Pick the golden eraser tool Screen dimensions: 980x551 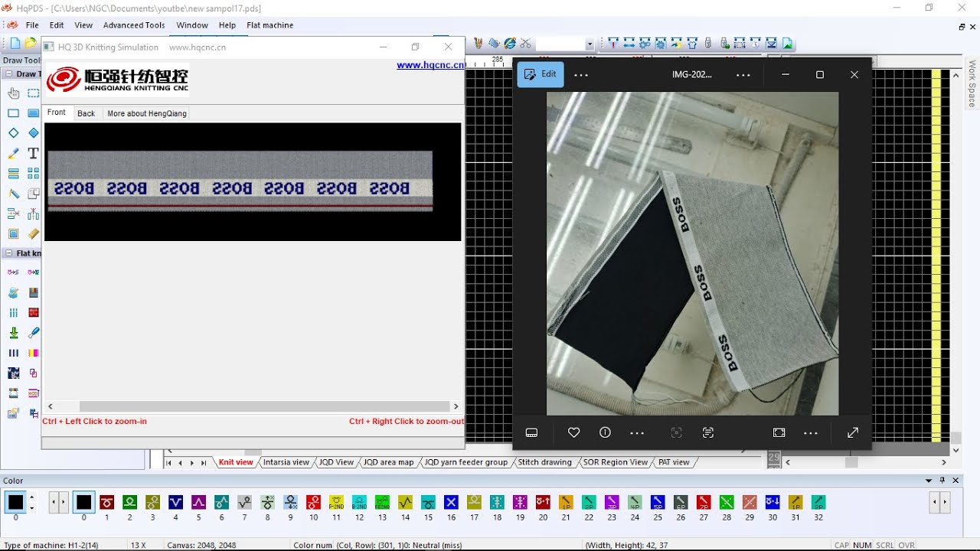coord(34,234)
